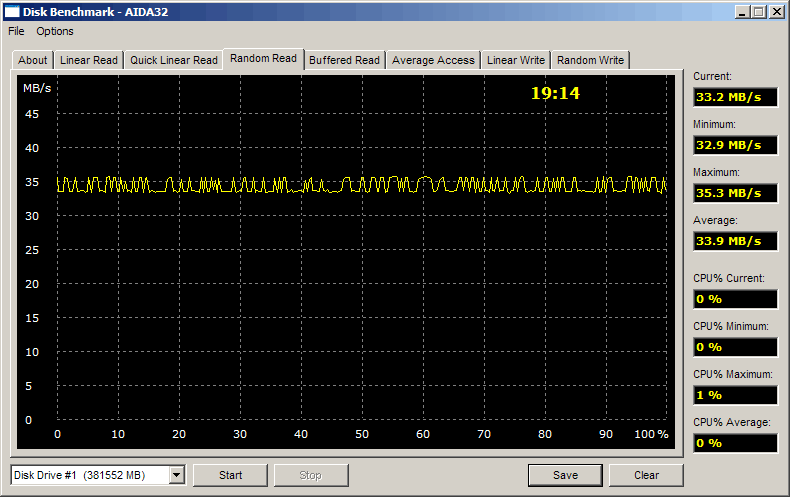Viewport: 790px width, 497px height.
Task: Click the Clear button
Action: [x=646, y=475]
